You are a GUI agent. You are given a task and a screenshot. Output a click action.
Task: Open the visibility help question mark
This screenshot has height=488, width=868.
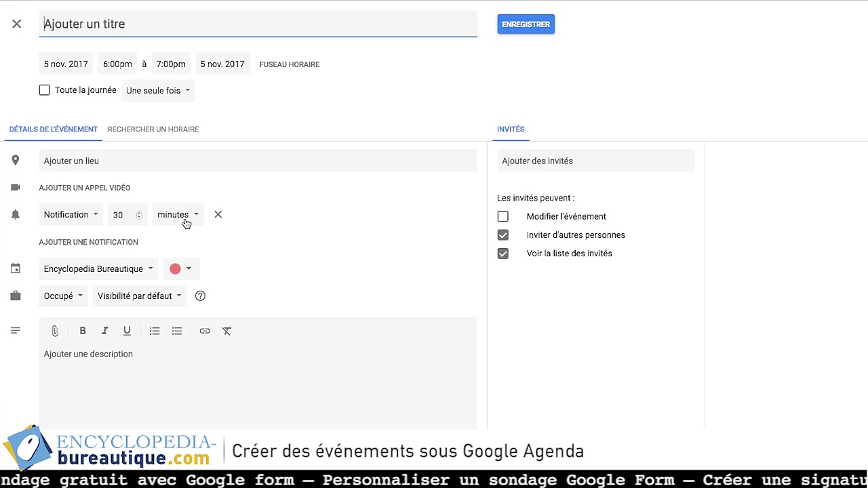tap(200, 296)
